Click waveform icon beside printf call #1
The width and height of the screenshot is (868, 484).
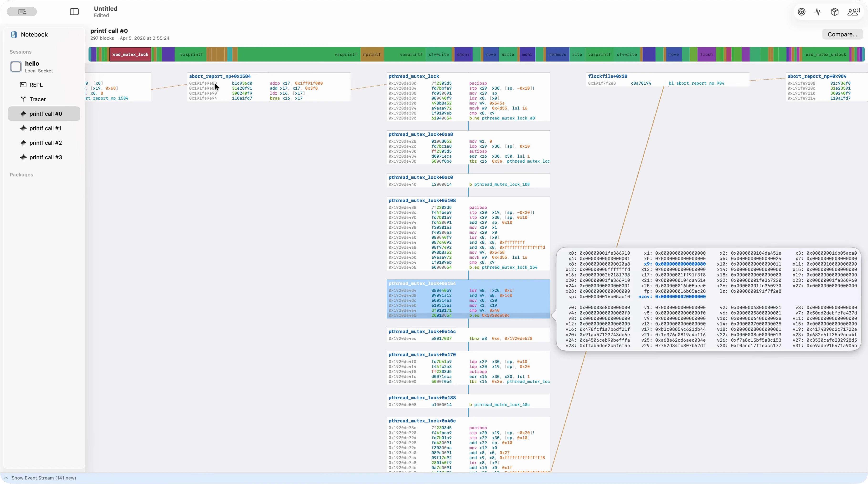pyautogui.click(x=23, y=128)
